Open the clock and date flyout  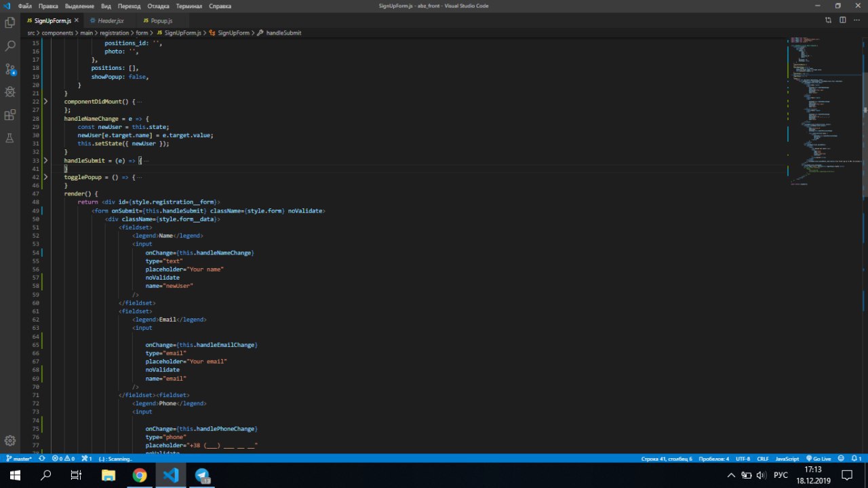point(813,475)
